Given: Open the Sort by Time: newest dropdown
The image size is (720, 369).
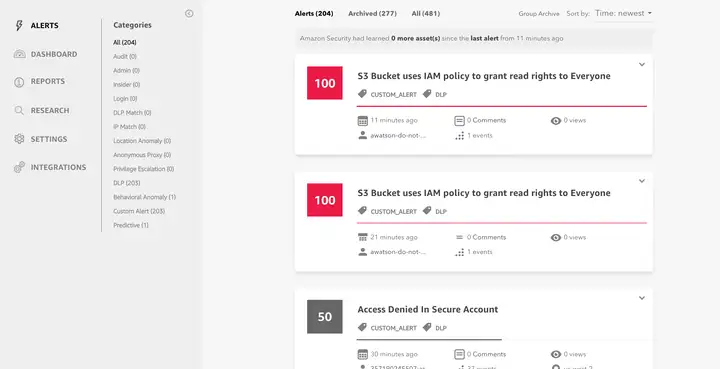Looking at the screenshot, I should tap(624, 13).
